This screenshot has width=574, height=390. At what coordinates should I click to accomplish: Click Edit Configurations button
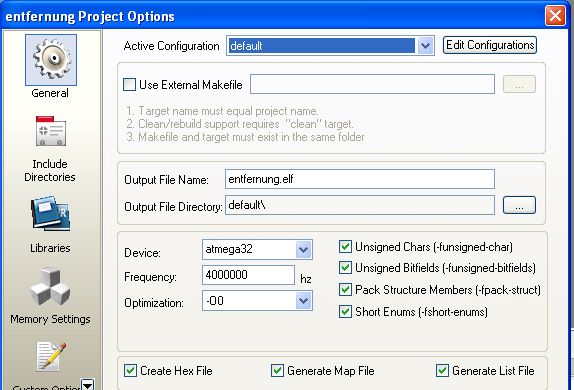click(x=490, y=45)
